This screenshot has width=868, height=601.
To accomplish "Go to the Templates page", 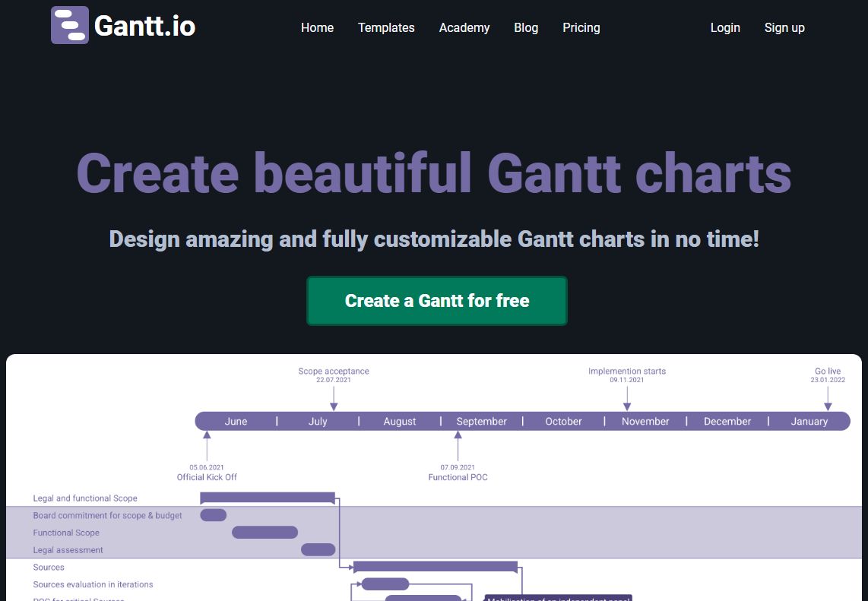I will click(x=386, y=27).
